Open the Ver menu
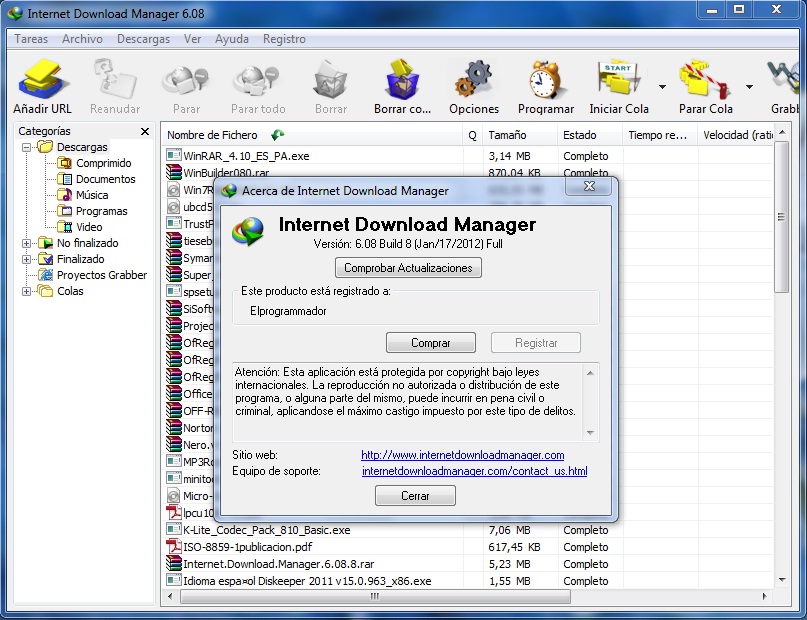Screen dimensions: 807x620 tap(192, 39)
